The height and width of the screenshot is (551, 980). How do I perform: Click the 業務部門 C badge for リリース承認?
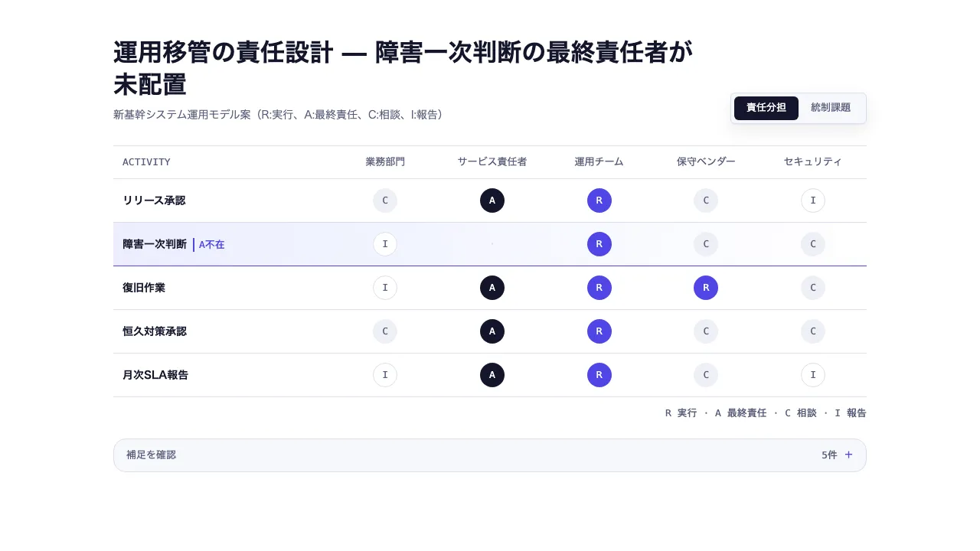point(385,201)
